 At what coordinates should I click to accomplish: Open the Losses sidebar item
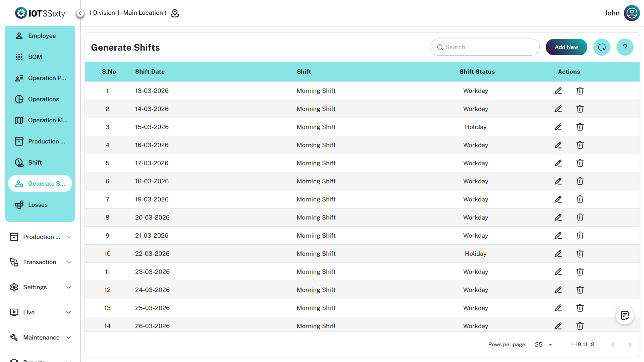pos(38,205)
